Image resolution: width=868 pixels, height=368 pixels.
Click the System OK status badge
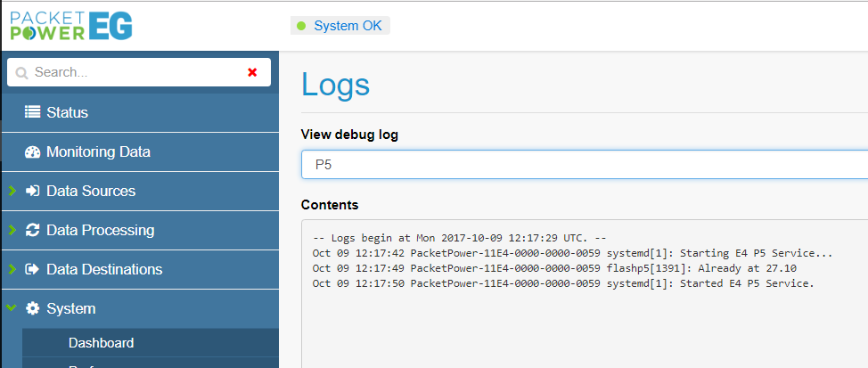pyautogui.click(x=340, y=26)
